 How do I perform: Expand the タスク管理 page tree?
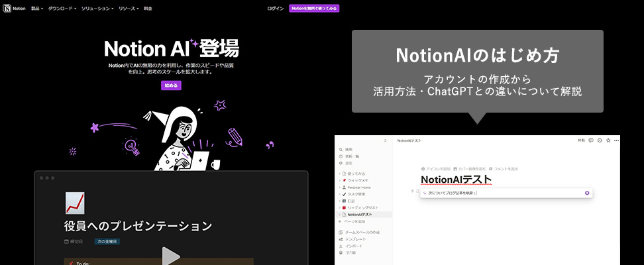coord(339,194)
